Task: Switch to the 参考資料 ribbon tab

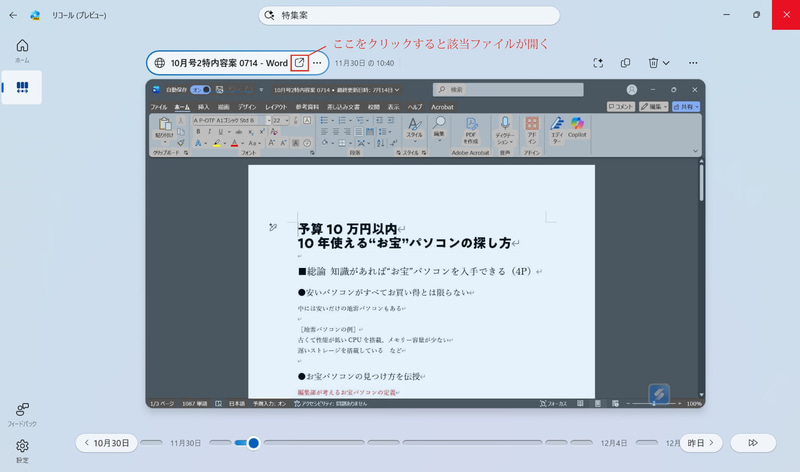Action: [307, 107]
